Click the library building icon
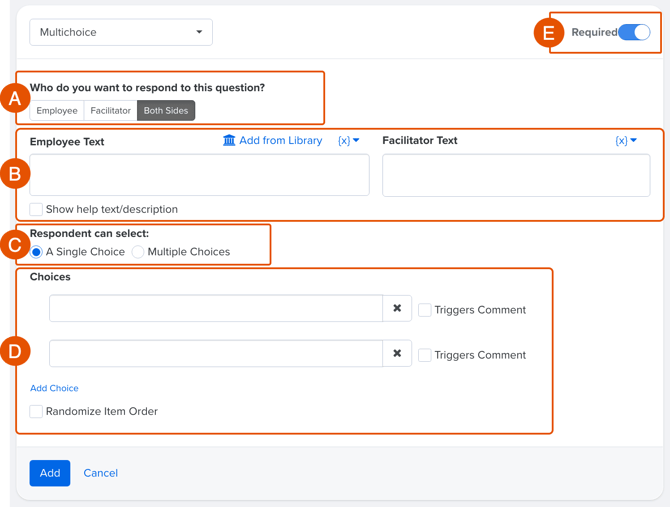The height and width of the screenshot is (507, 670). click(x=229, y=141)
